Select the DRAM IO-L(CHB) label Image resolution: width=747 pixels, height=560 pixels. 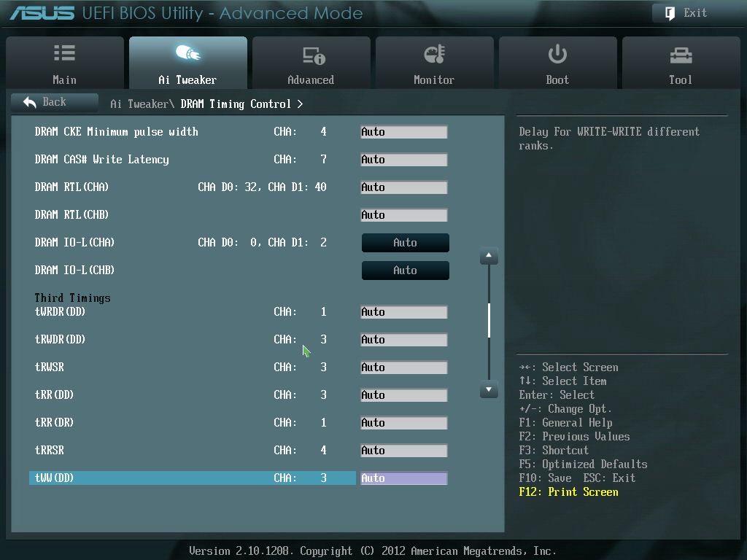pos(74,270)
